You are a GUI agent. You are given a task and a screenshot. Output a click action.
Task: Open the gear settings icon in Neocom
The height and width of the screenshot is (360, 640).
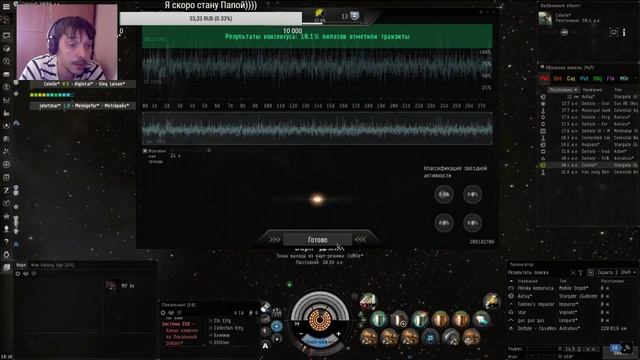click(6, 255)
